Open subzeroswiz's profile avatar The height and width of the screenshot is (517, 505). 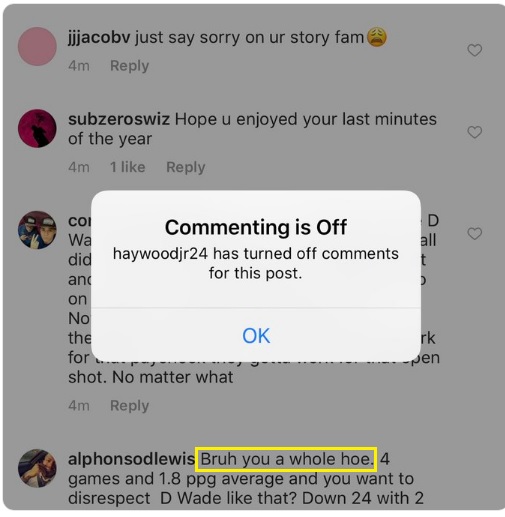click(37, 128)
